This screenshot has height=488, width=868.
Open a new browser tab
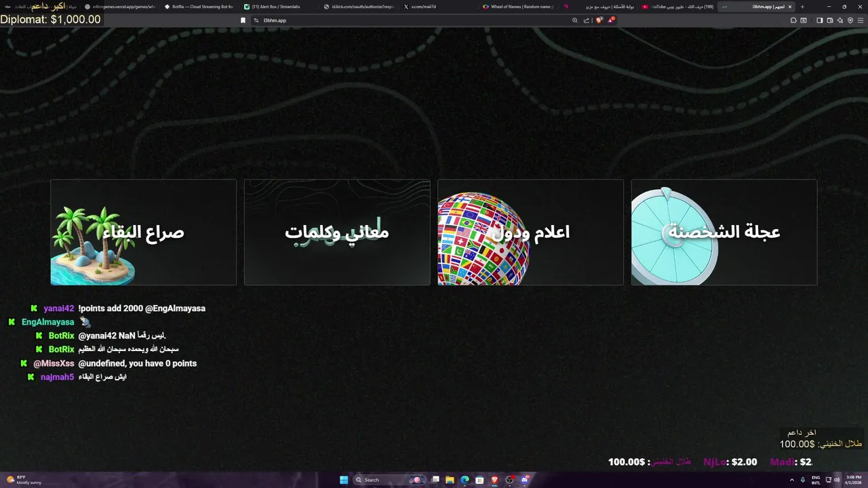(802, 7)
